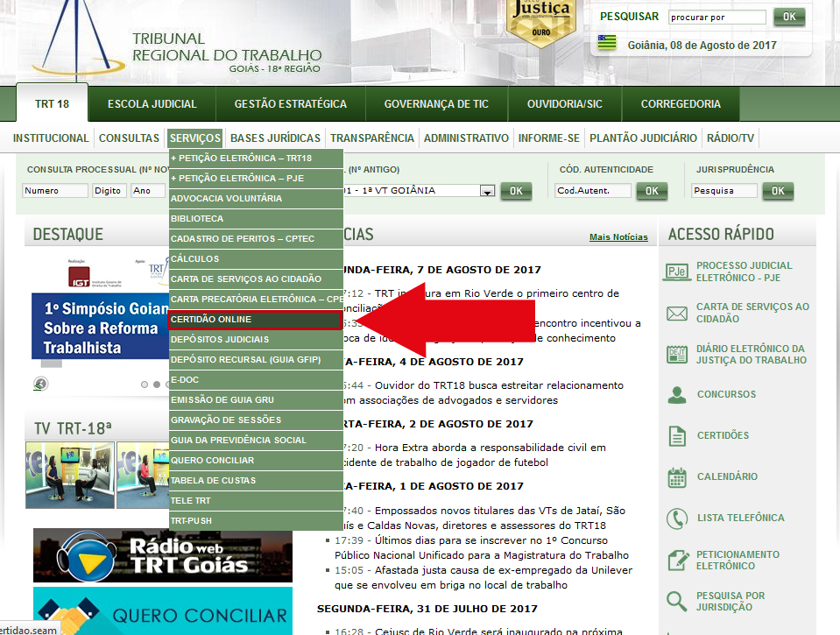Open the Rádio web TRT Goiás banner
The width and height of the screenshot is (840, 635).
click(163, 555)
